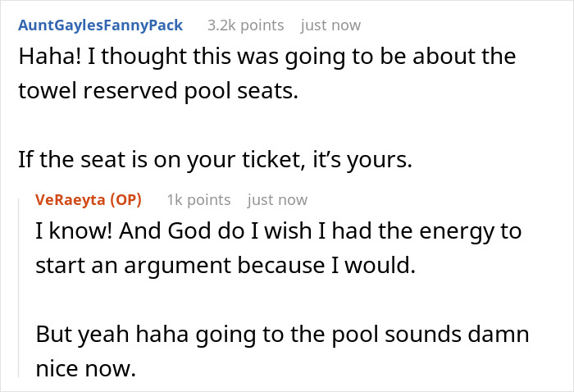574x392 pixels.
Task: Click the final line "nice now."
Action: coord(84,368)
